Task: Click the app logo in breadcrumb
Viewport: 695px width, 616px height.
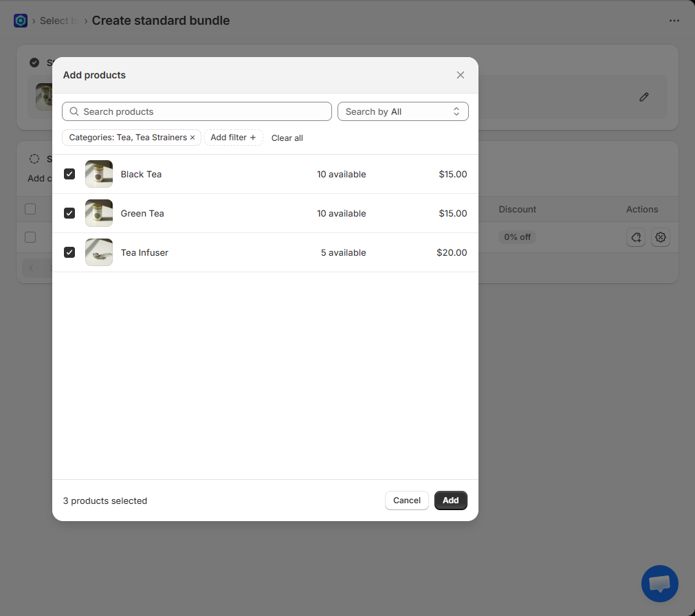Action: click(21, 21)
